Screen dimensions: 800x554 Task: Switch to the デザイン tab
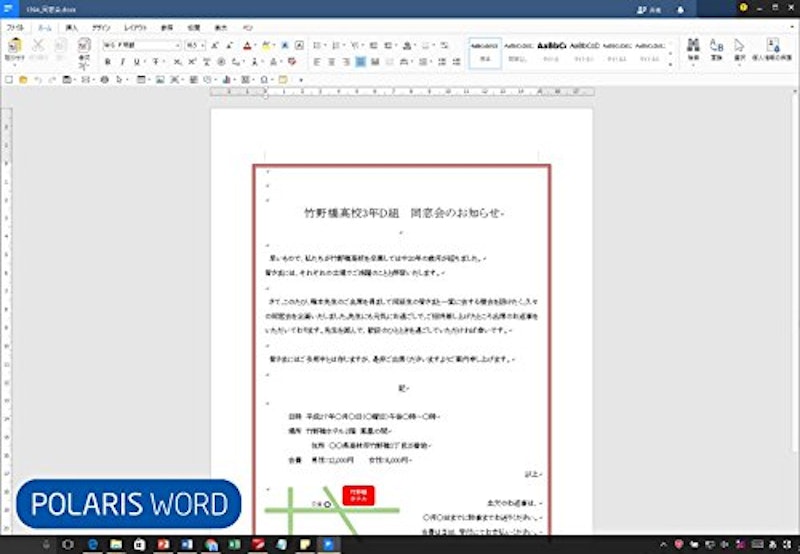(101, 28)
